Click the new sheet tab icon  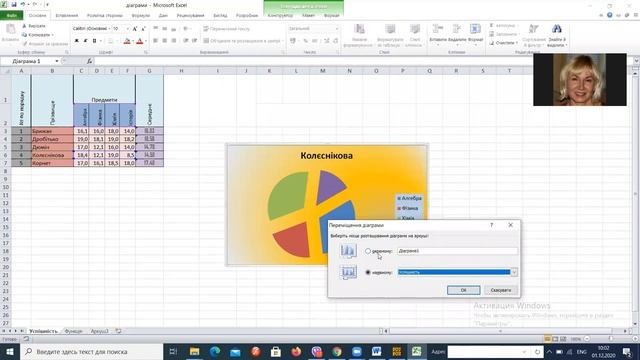tap(118, 331)
